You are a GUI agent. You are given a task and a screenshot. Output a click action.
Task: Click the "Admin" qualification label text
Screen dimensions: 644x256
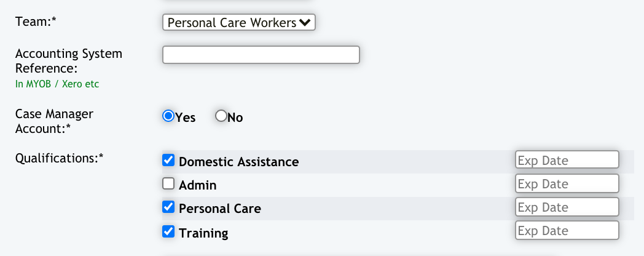[197, 185]
